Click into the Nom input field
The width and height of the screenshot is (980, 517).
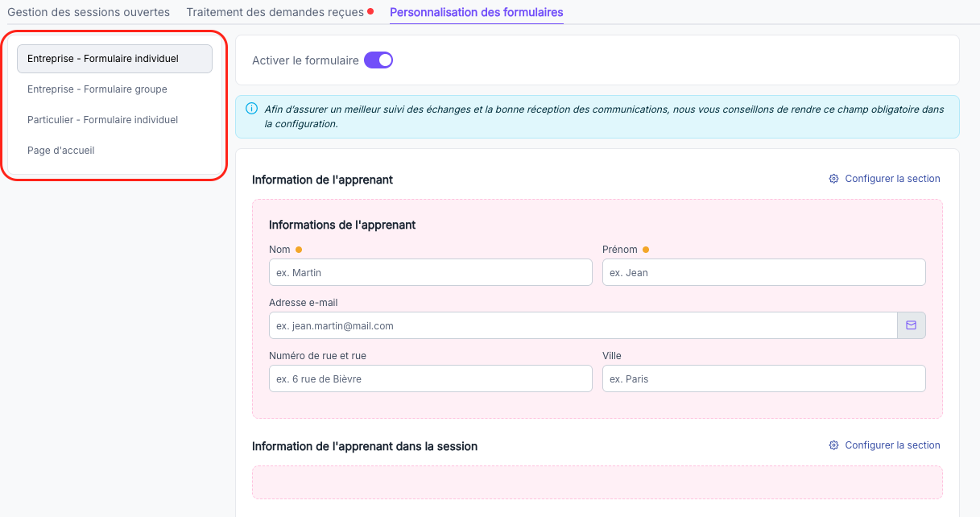pos(431,272)
